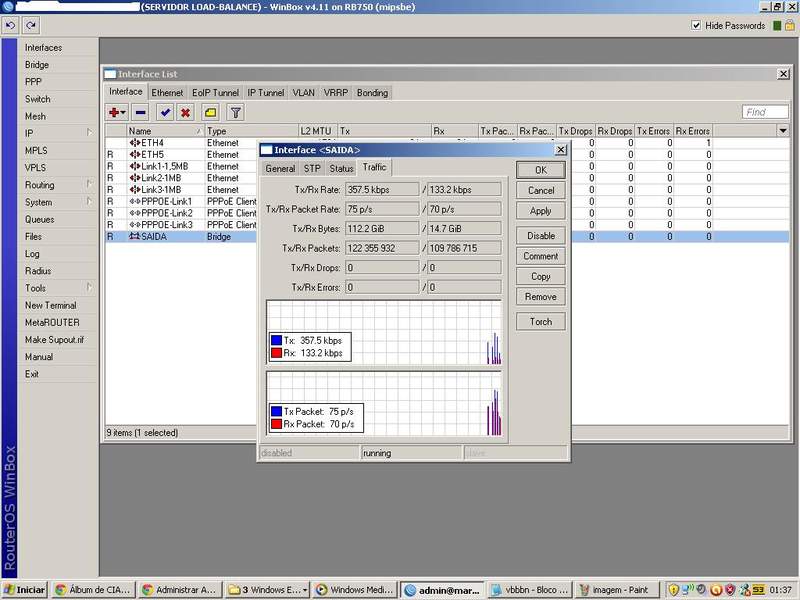Open the VLAN tab
800x600 pixels.
coord(304,93)
